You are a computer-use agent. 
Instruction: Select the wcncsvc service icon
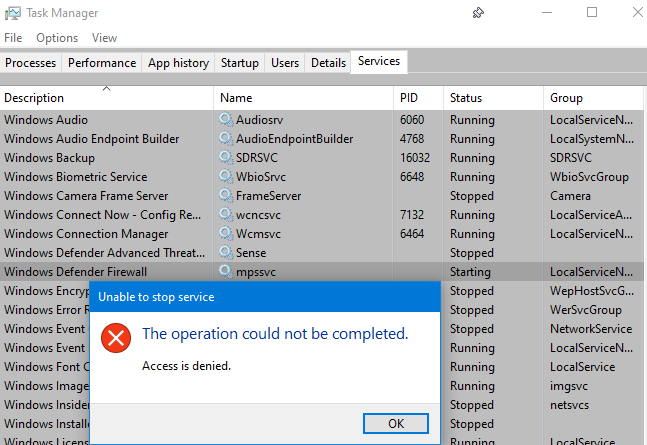[226, 215]
